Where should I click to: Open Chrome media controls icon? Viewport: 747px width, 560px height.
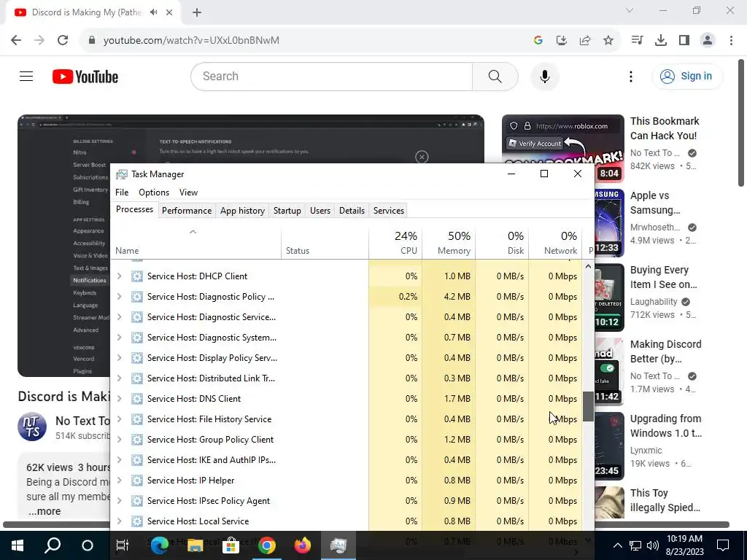tap(637, 41)
